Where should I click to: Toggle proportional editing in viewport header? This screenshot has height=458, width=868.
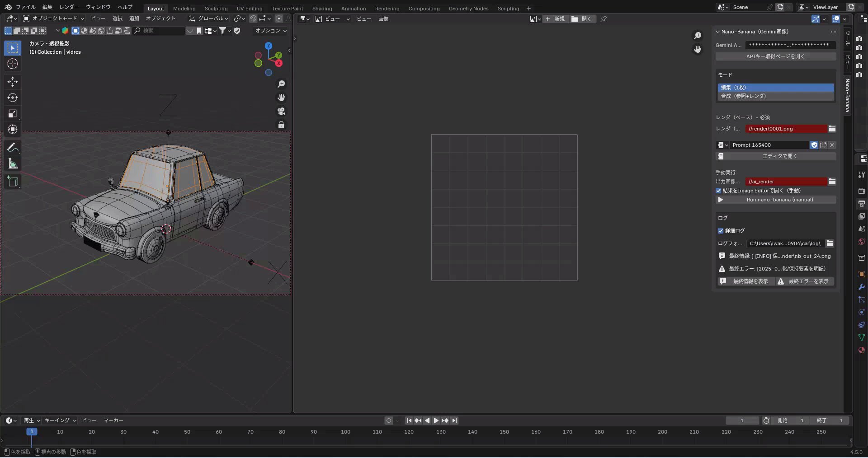click(279, 19)
